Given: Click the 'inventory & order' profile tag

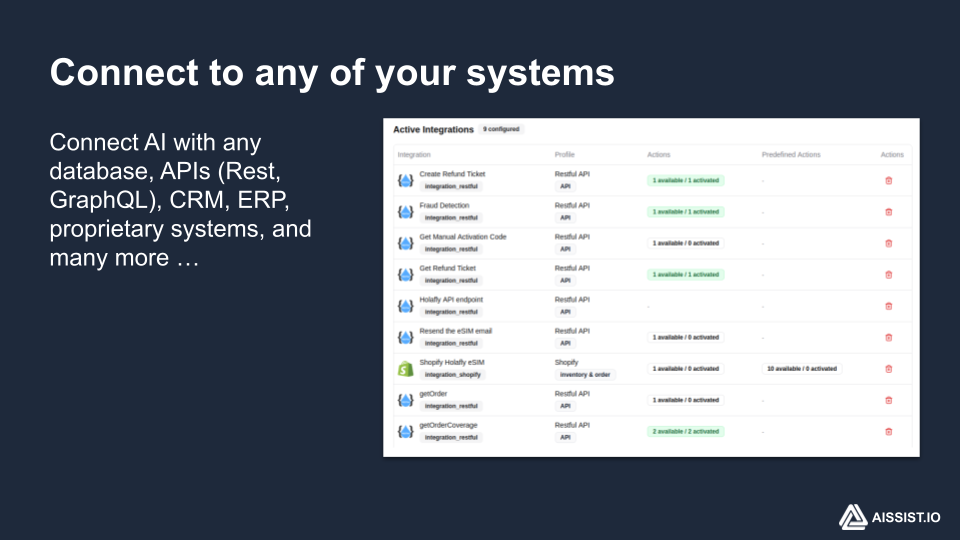Looking at the screenshot, I should [585, 375].
